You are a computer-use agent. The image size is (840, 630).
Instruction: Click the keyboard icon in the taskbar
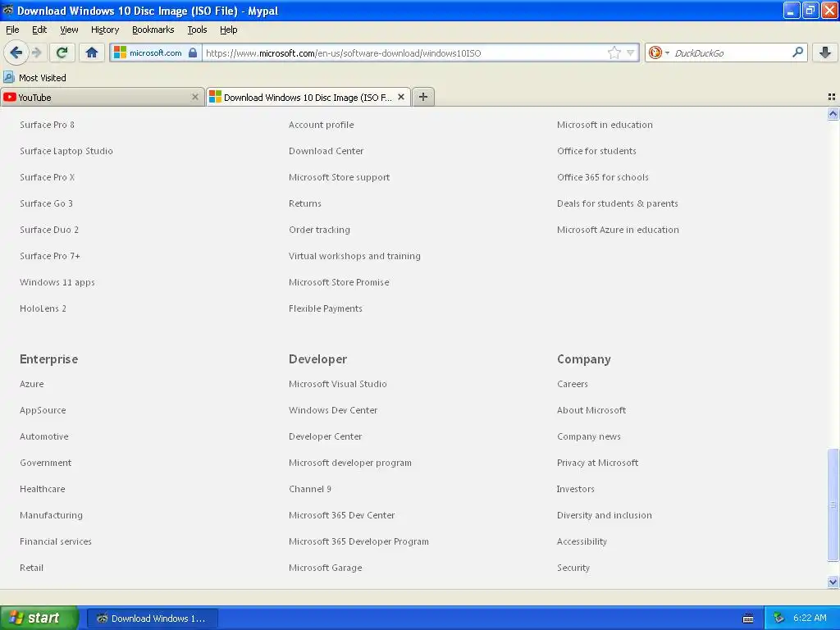point(748,619)
